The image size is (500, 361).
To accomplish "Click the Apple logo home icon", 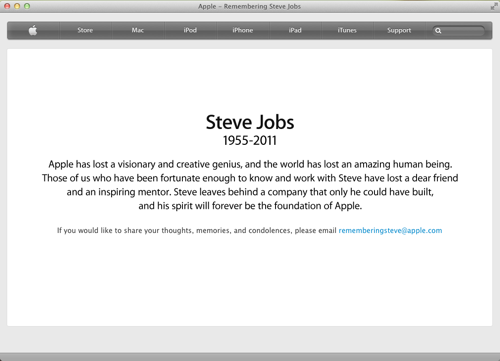I will [33, 30].
